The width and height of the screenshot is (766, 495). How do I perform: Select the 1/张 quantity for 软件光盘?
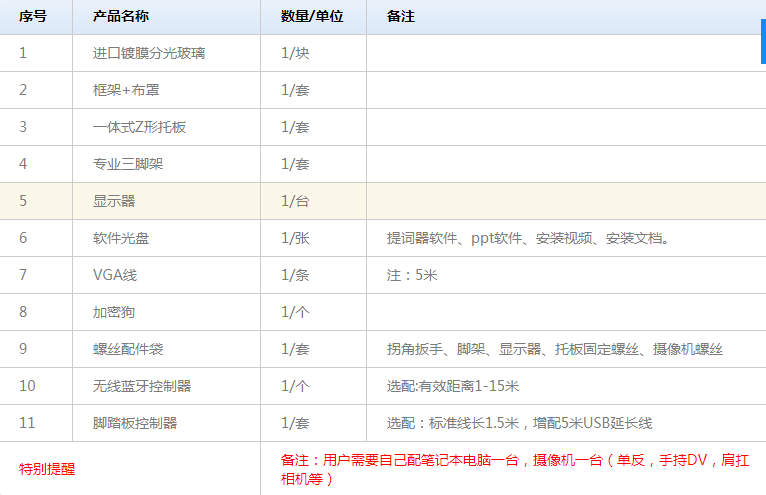click(x=295, y=238)
